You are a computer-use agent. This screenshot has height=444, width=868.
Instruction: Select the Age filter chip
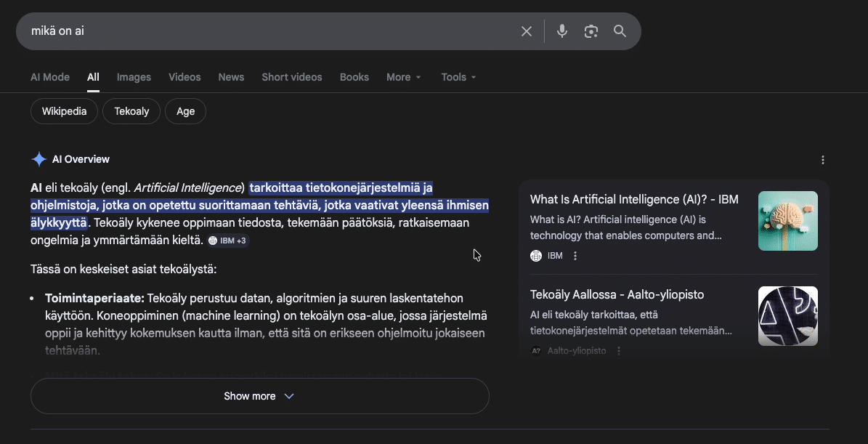(x=185, y=110)
